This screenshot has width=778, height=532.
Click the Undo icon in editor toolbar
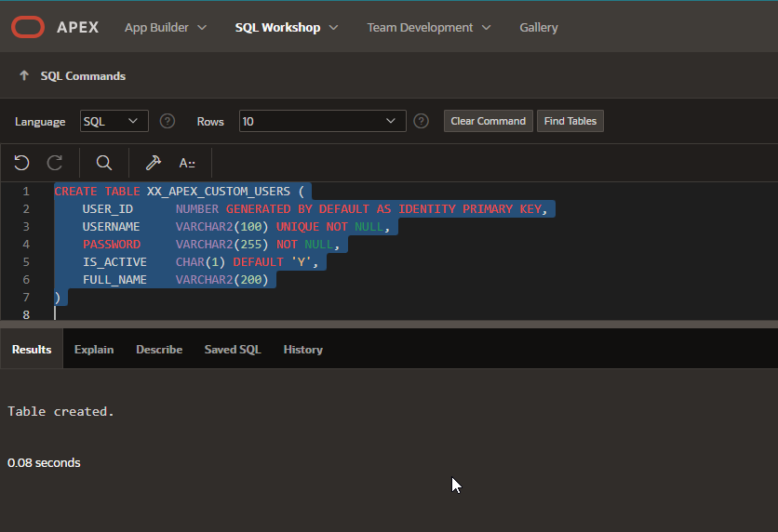pos(21,163)
